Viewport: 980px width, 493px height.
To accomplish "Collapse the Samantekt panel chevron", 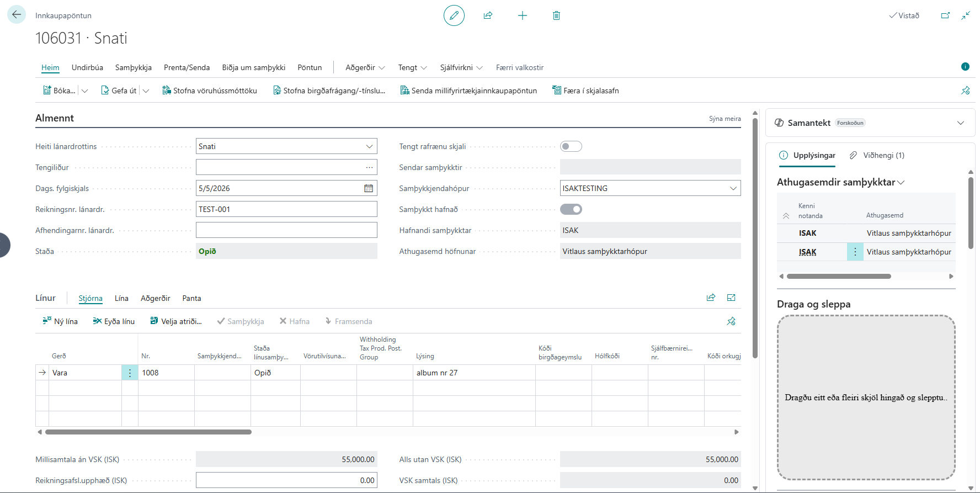I will pyautogui.click(x=961, y=123).
